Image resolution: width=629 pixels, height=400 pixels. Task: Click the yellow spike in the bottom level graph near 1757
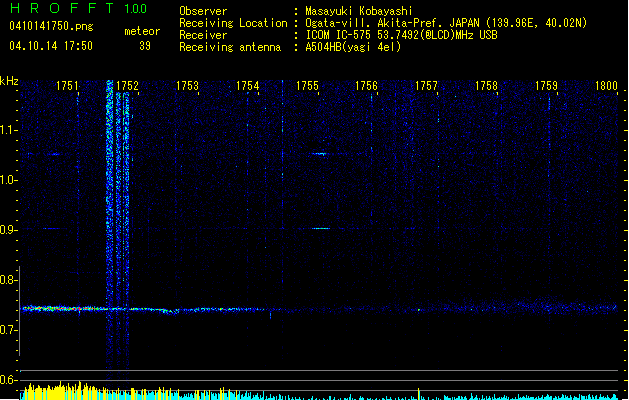pos(418,394)
